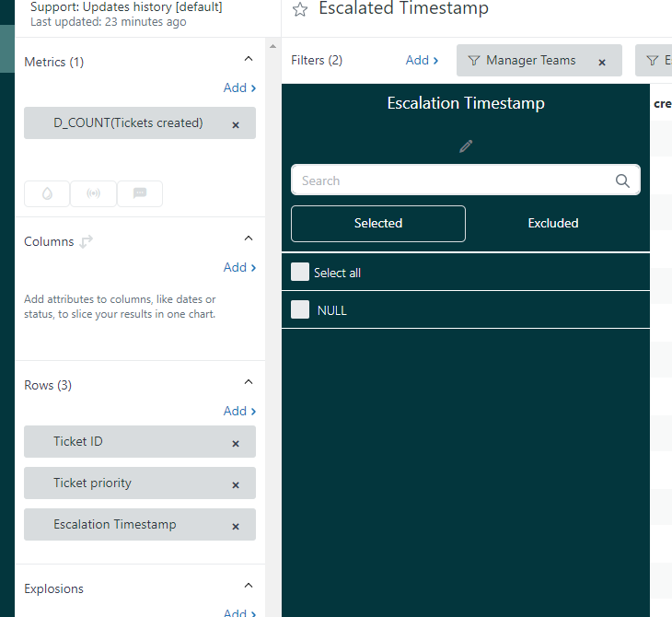This screenshot has height=617, width=672.
Task: Click the pencil edit icon under Escalation Timestamp
Action: pyautogui.click(x=466, y=146)
